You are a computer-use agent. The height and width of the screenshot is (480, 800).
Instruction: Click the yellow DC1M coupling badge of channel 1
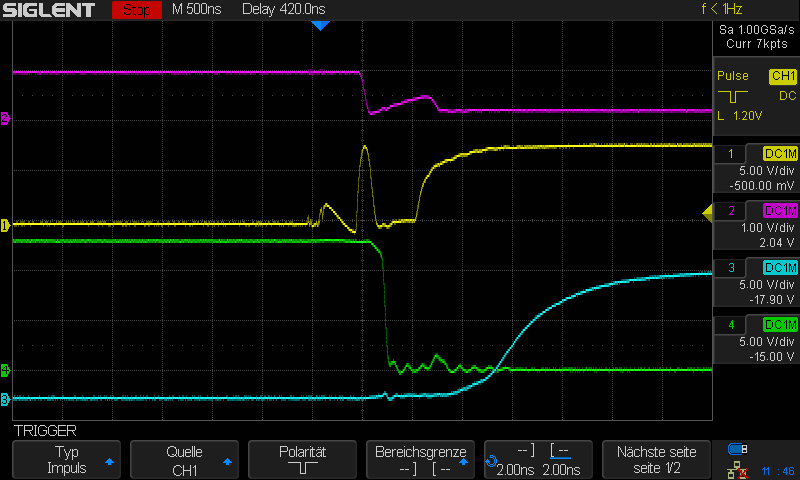(x=780, y=154)
